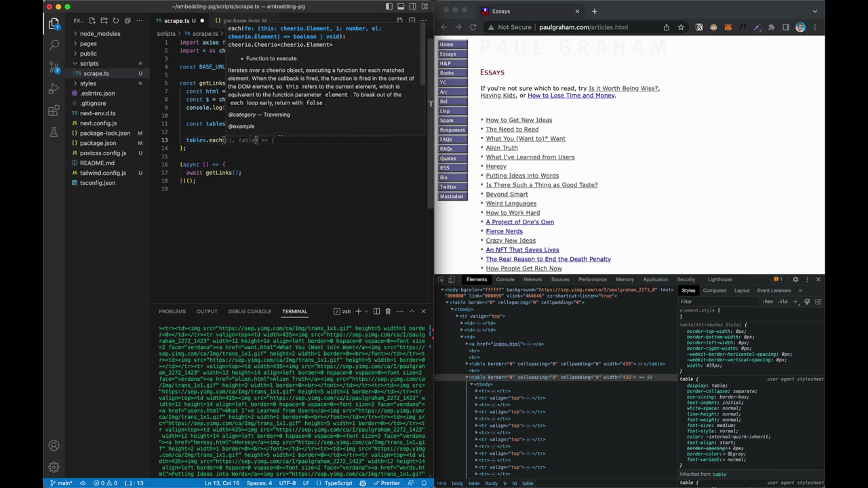
Task: Switch to Console tab in DevTools
Action: [x=505, y=279]
